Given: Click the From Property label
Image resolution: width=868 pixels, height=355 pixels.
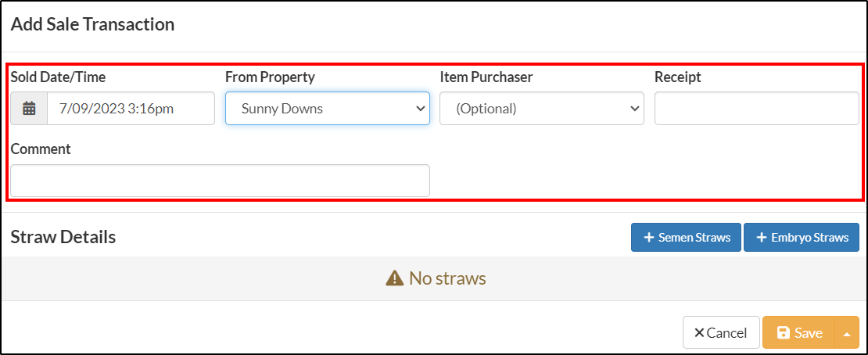Looking at the screenshot, I should 270,77.
